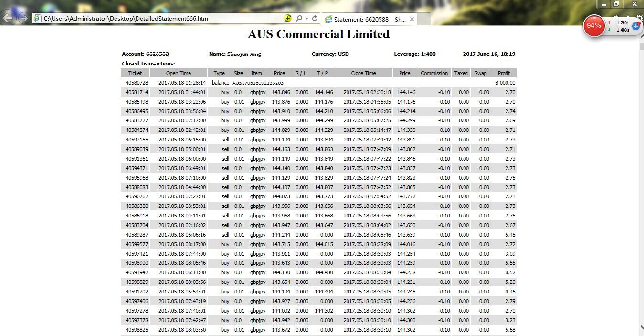Click ticket number 40585498
This screenshot has height=336, width=644.
[x=137, y=102]
